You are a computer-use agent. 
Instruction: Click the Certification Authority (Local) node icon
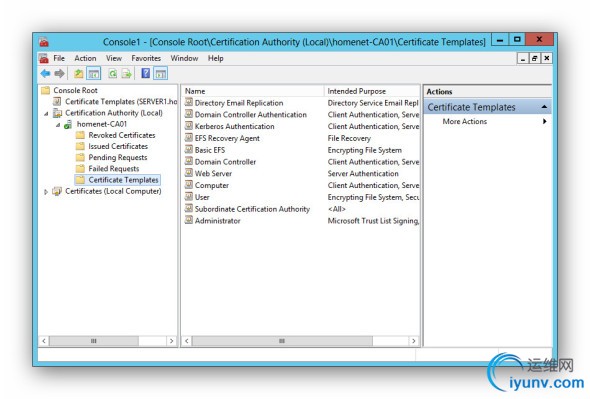click(x=57, y=113)
